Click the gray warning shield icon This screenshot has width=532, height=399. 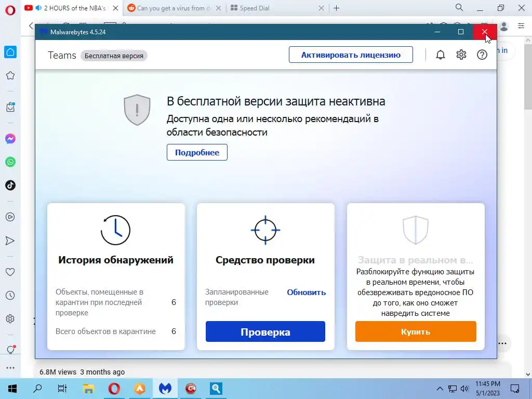[x=137, y=110]
